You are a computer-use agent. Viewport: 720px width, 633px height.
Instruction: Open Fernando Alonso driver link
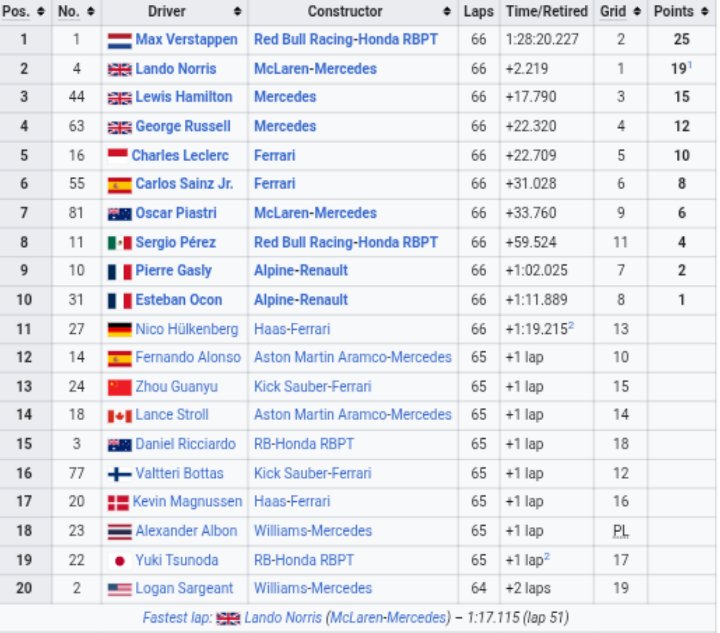pos(188,357)
